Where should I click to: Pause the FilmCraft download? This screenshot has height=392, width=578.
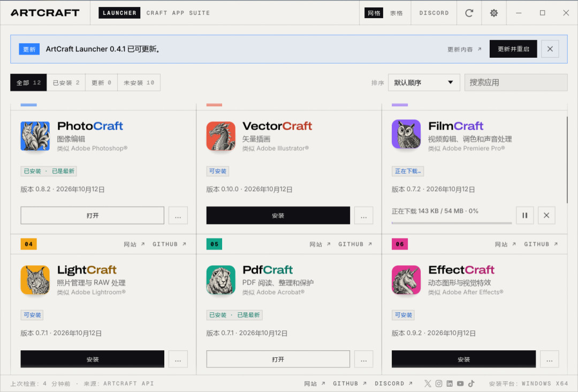[x=524, y=215]
